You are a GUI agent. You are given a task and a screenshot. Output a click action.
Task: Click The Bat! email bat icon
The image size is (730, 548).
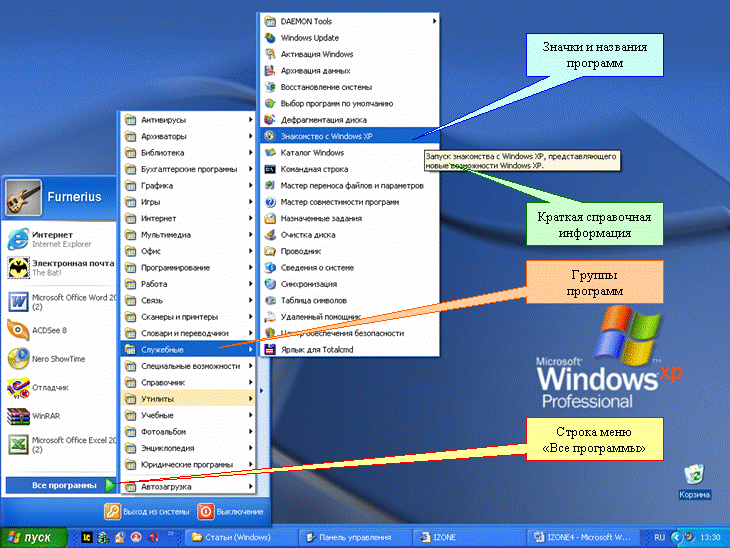(x=19, y=268)
